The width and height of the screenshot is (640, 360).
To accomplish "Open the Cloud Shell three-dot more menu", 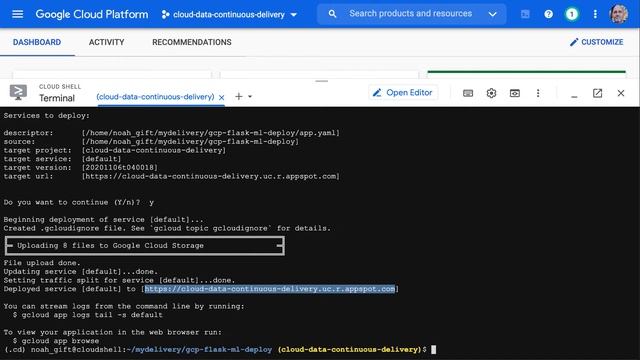I will tap(538, 93).
